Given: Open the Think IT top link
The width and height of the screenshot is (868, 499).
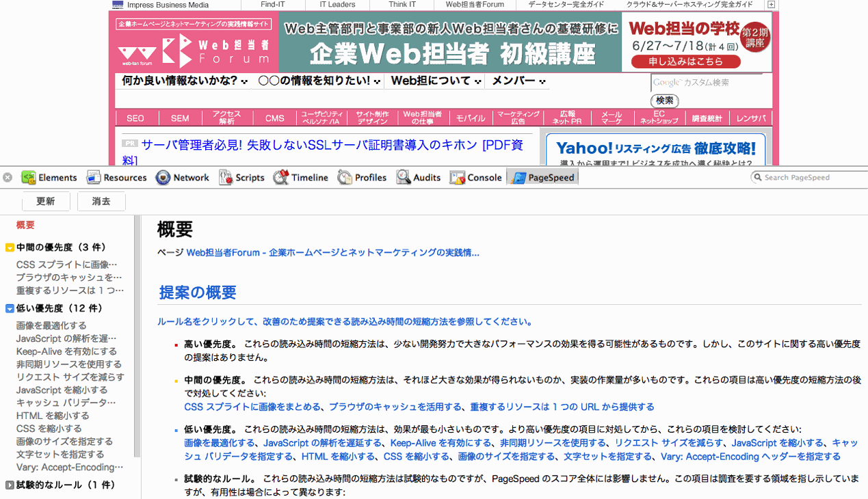Looking at the screenshot, I should point(402,4).
